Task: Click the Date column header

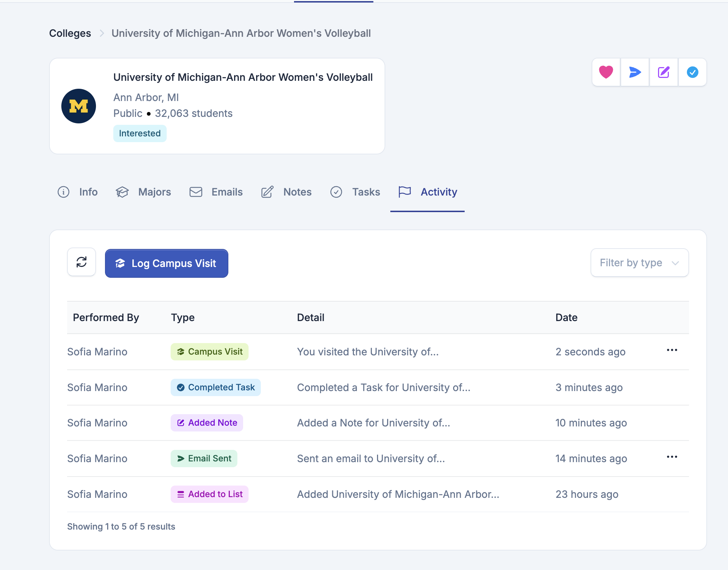Action: [x=566, y=317]
